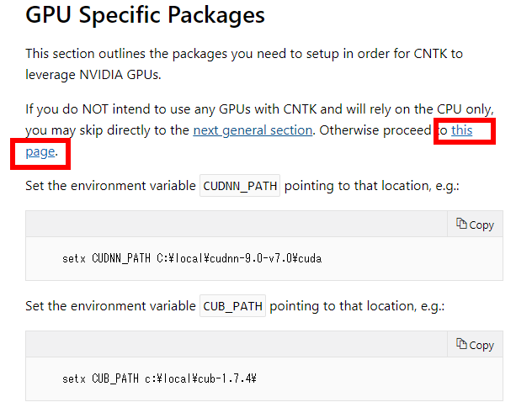
Task: Click the 'If you do NOT intend' paragraph
Action: (x=260, y=130)
